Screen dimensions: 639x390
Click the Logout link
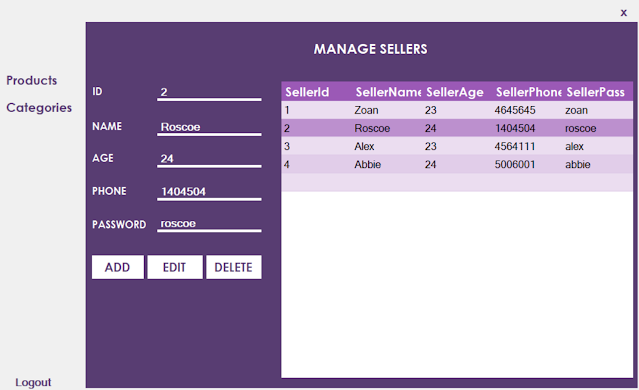tap(33, 382)
